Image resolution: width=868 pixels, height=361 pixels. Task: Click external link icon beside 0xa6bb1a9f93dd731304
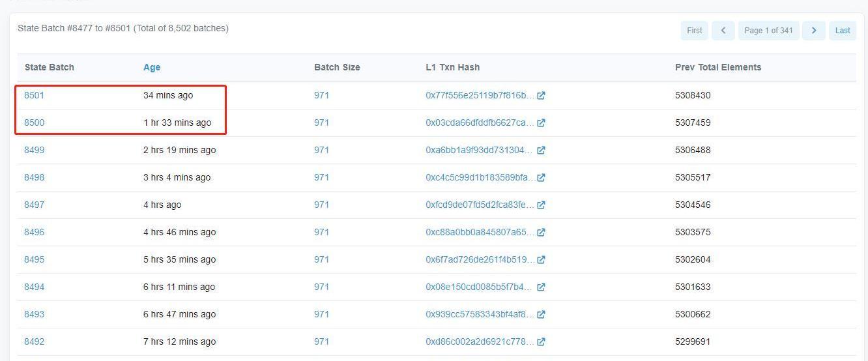[541, 151]
